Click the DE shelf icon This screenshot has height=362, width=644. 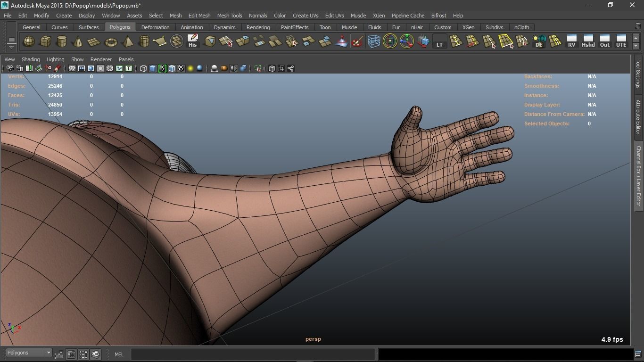pos(538,41)
